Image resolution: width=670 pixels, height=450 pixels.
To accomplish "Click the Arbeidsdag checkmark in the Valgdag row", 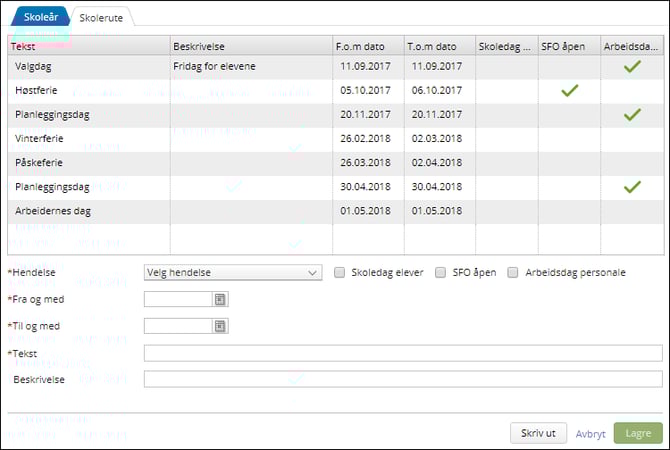I will pyautogui.click(x=631, y=67).
